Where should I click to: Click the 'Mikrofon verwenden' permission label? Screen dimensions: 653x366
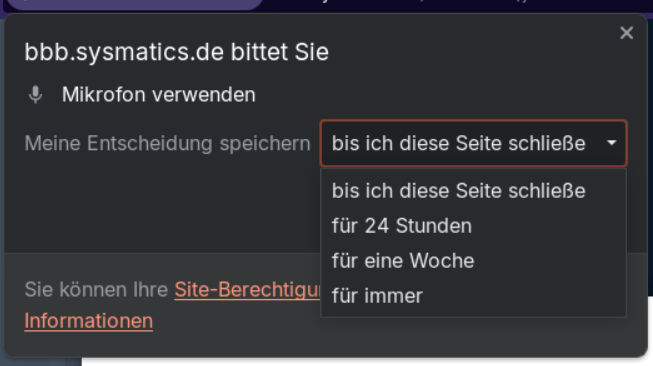159,95
